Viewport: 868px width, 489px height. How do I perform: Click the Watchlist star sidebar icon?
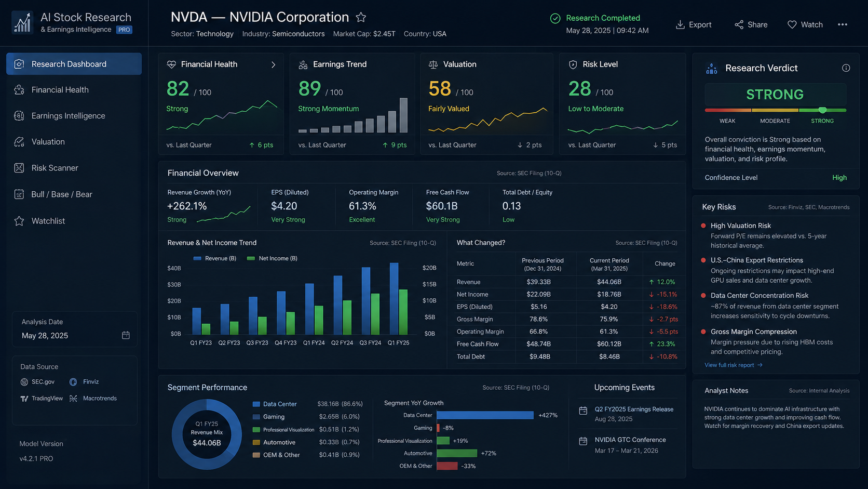(x=19, y=221)
